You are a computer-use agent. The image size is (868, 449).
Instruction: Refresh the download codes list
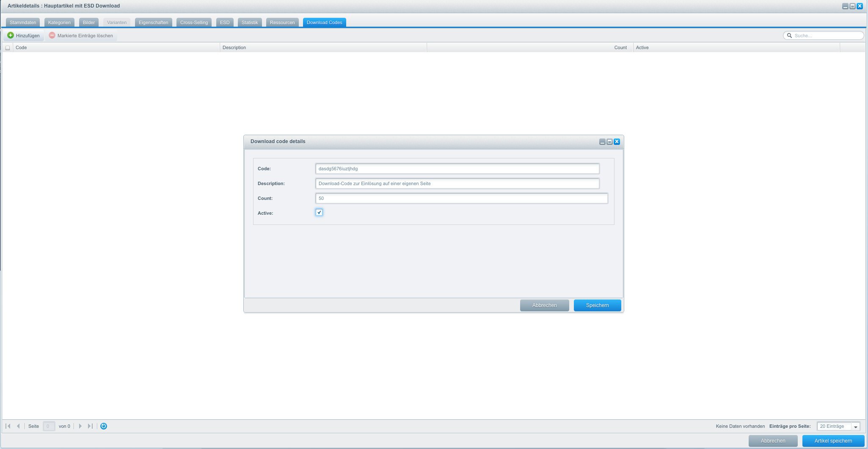click(x=104, y=426)
